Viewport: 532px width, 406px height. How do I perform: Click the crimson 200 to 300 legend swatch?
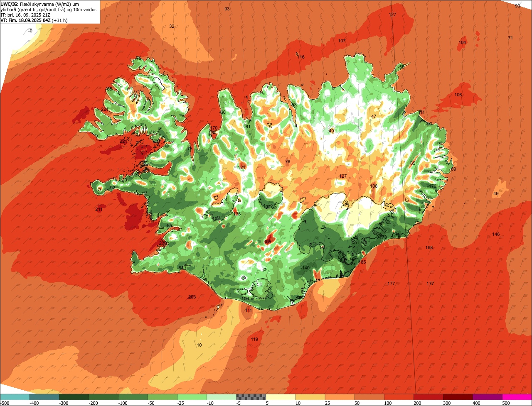[x=429, y=397]
